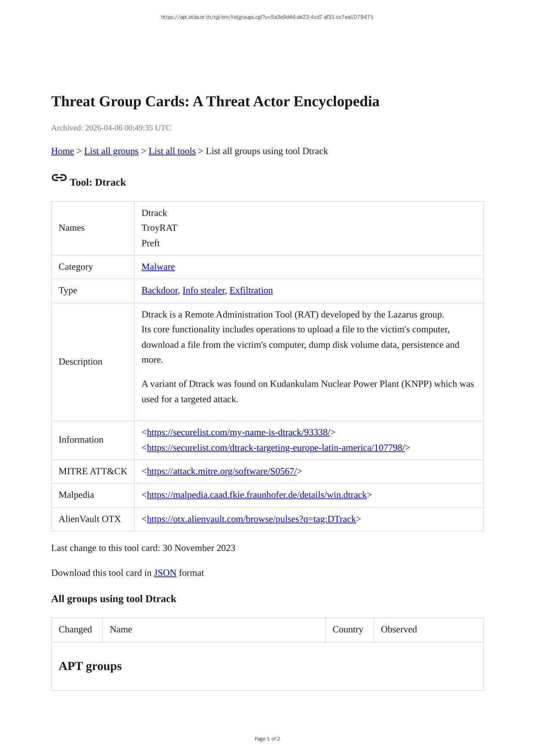This screenshot has width=535, height=756.
Task: Click the page URL at top
Action: [x=267, y=17]
